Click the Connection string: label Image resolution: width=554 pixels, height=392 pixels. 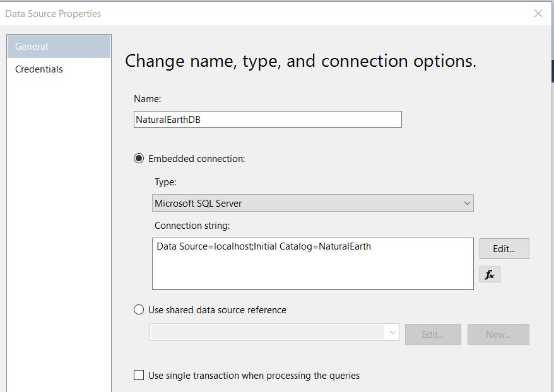point(192,226)
